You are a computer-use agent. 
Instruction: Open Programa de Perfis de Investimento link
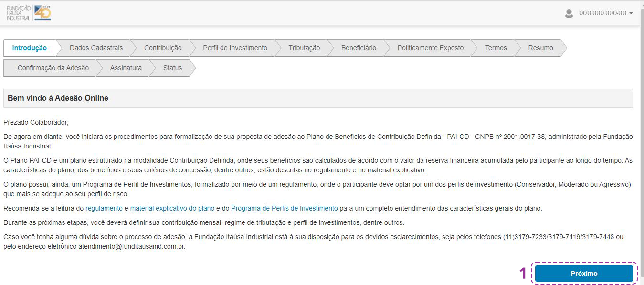[284, 208]
